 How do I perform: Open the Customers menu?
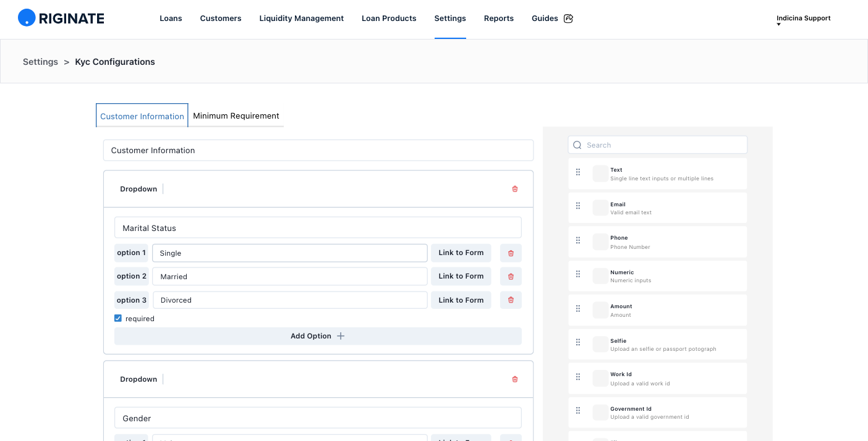tap(221, 19)
